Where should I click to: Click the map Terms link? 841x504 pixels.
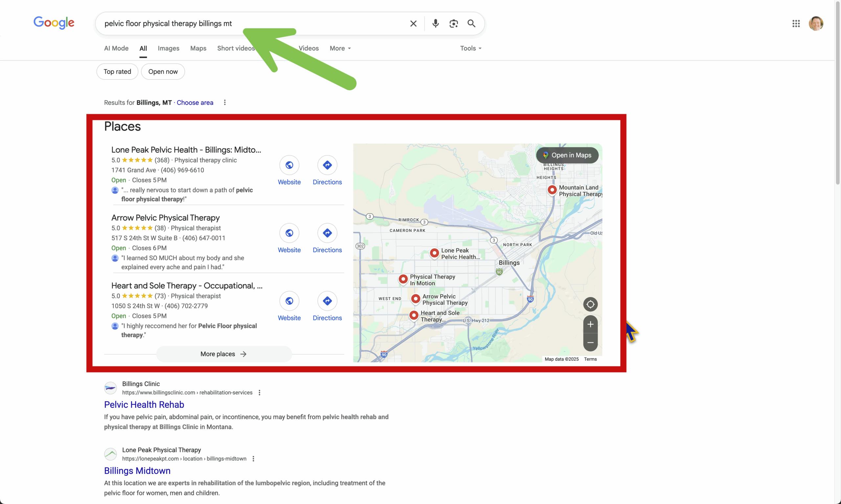click(590, 359)
